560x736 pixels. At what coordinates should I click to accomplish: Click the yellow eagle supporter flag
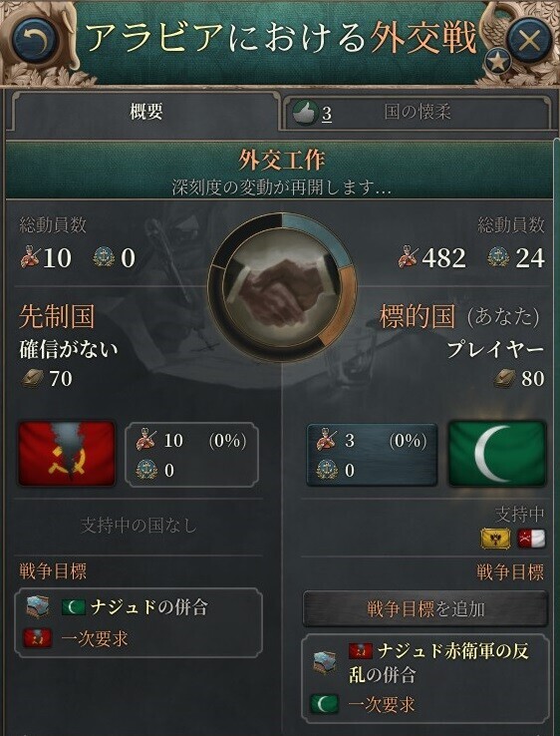(496, 539)
